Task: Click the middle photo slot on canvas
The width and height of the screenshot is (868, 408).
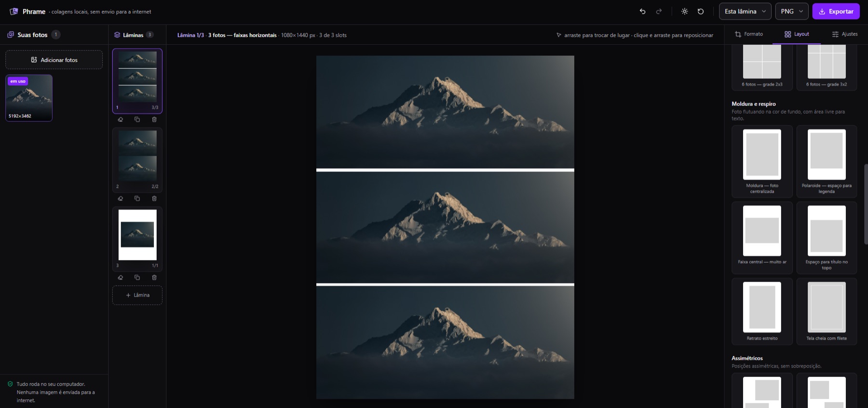Action: [445, 227]
